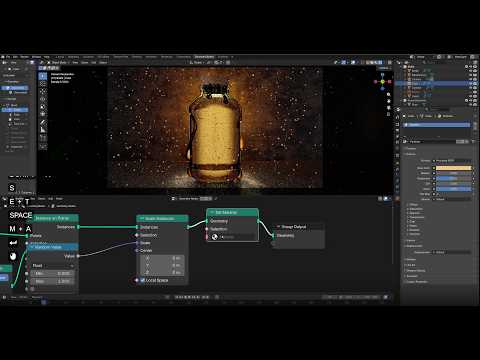
Task: Click Min value field in Random Value
Action: (52, 273)
